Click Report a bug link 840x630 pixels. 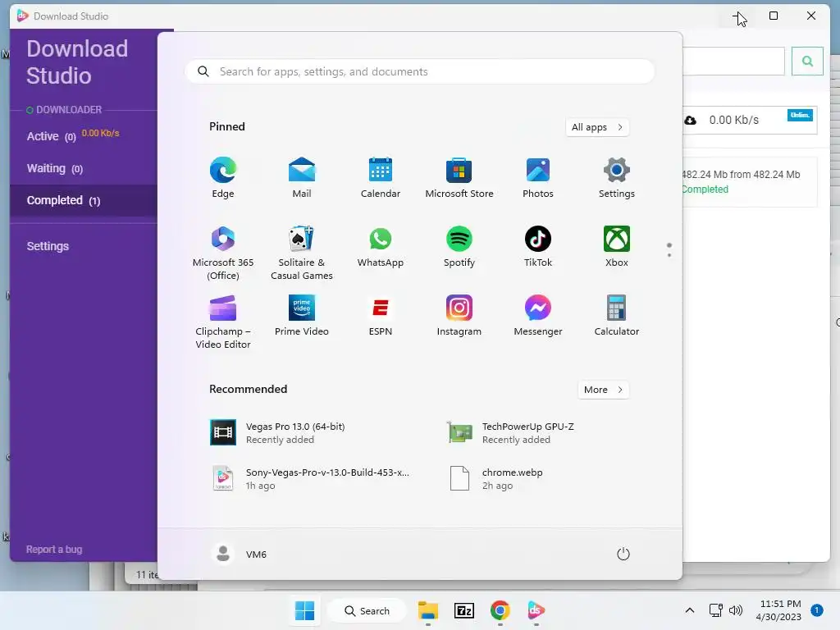click(x=54, y=549)
